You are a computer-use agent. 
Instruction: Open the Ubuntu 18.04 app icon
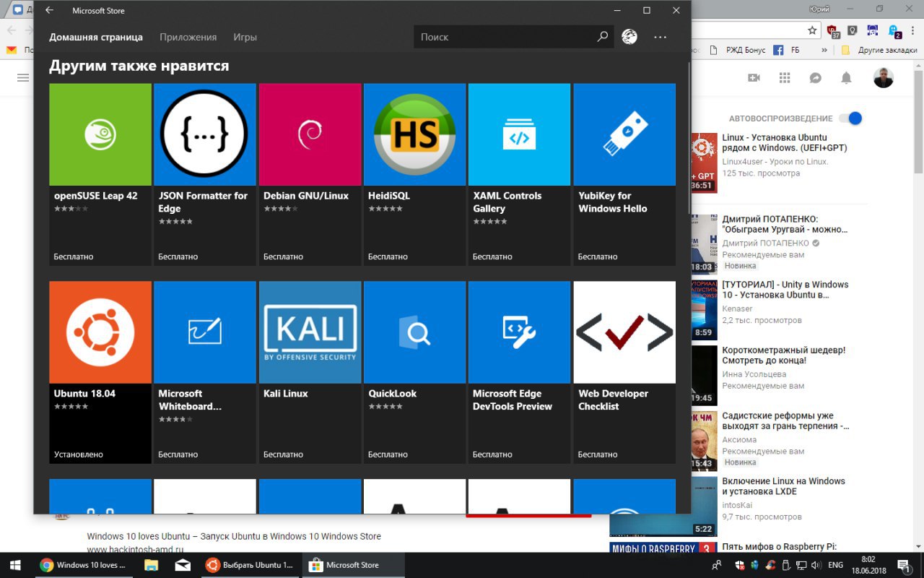[x=100, y=332]
